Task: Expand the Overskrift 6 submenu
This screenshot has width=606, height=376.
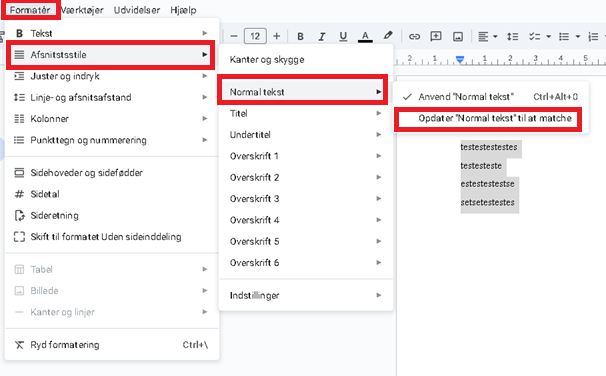Action: [x=306, y=263]
